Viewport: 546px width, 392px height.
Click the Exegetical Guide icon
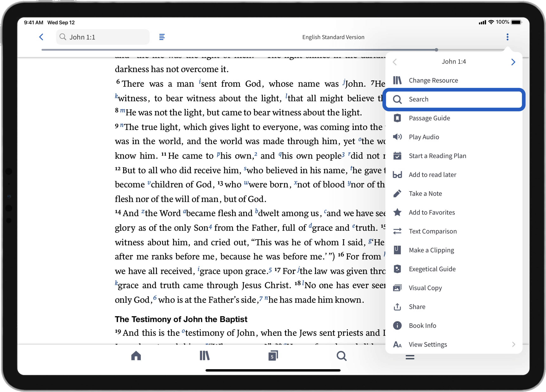pos(397,269)
